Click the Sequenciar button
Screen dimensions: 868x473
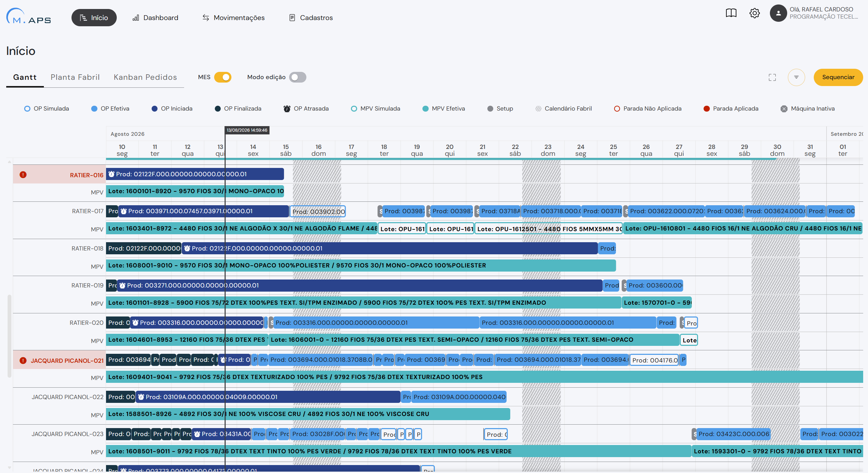coord(838,77)
